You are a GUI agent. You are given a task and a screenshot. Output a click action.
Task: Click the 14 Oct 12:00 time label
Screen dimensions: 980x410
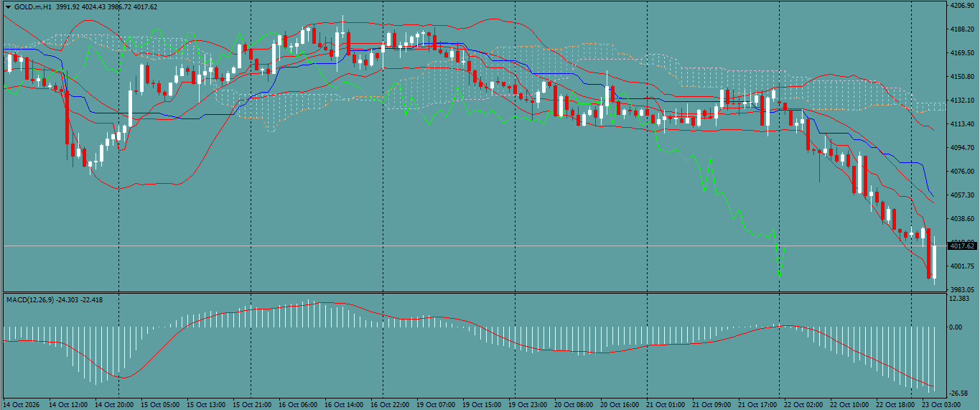pyautogui.click(x=69, y=405)
